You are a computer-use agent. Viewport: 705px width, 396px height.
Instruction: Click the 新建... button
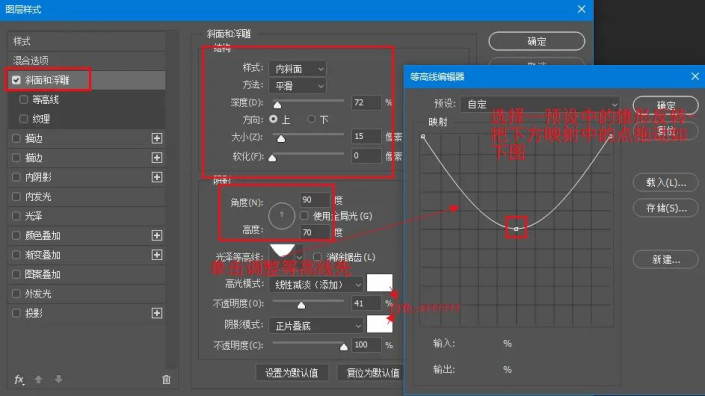pyautogui.click(x=665, y=259)
